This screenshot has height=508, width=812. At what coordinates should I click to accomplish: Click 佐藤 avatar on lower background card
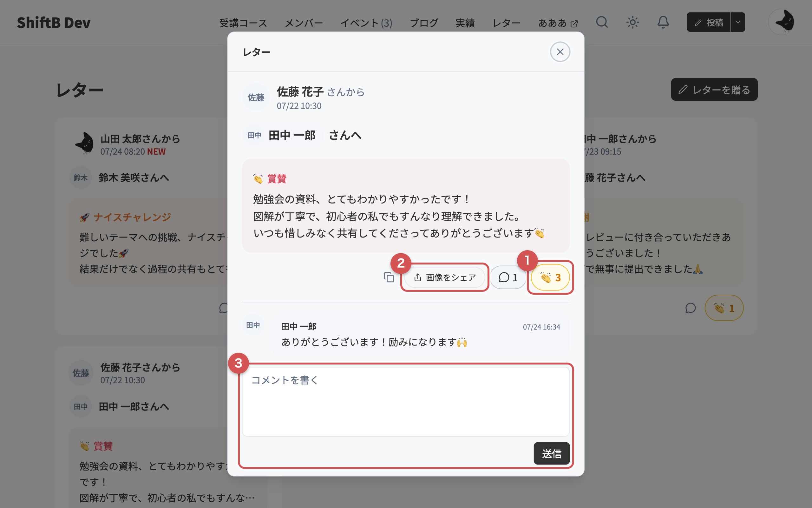coord(81,373)
